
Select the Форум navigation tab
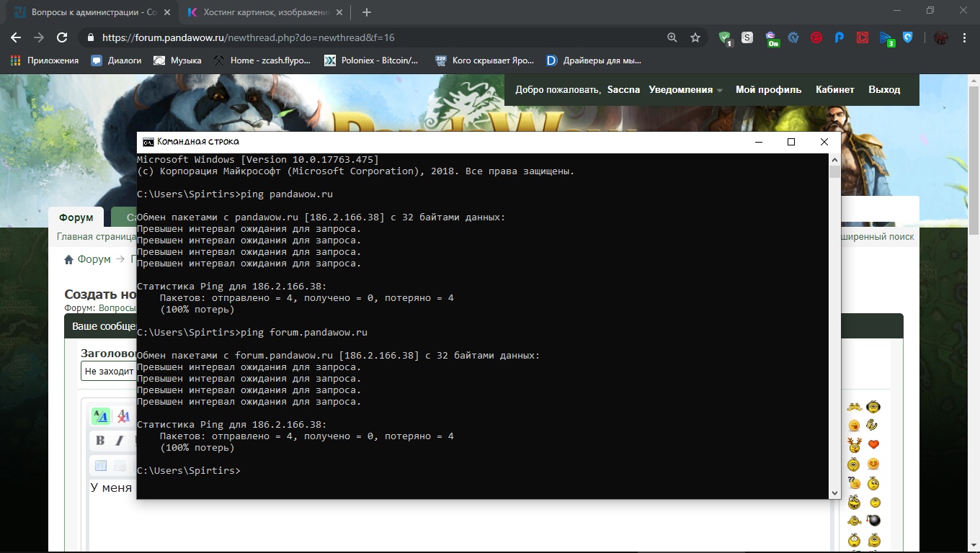pos(76,217)
